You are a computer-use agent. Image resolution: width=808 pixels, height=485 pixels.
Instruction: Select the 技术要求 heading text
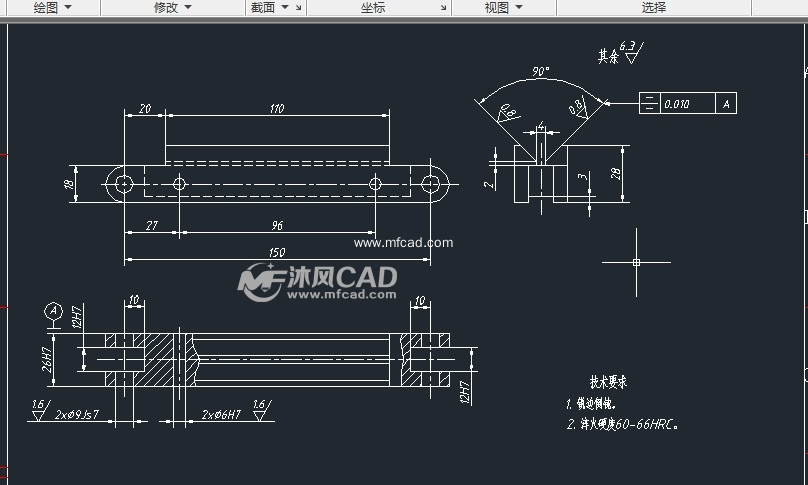608,382
